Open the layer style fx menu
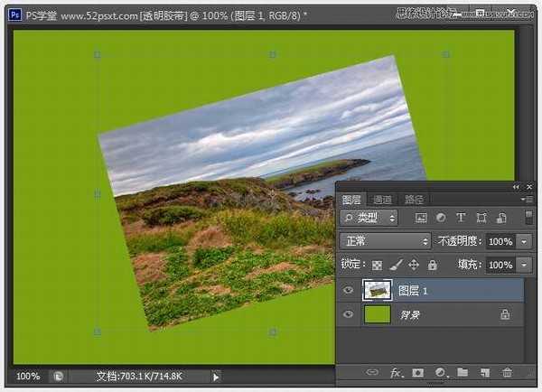Image resolution: width=542 pixels, height=392 pixels. (395, 372)
